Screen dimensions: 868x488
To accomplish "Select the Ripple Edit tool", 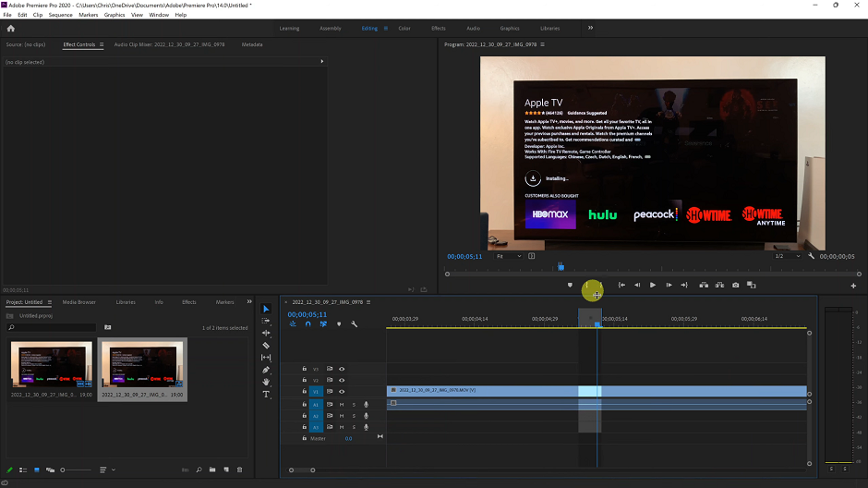I will tap(266, 333).
